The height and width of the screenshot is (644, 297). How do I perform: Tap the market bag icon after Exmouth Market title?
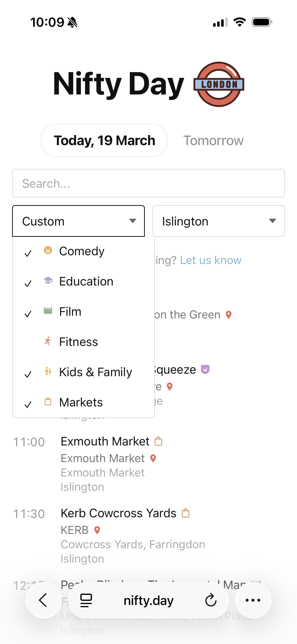(x=158, y=441)
